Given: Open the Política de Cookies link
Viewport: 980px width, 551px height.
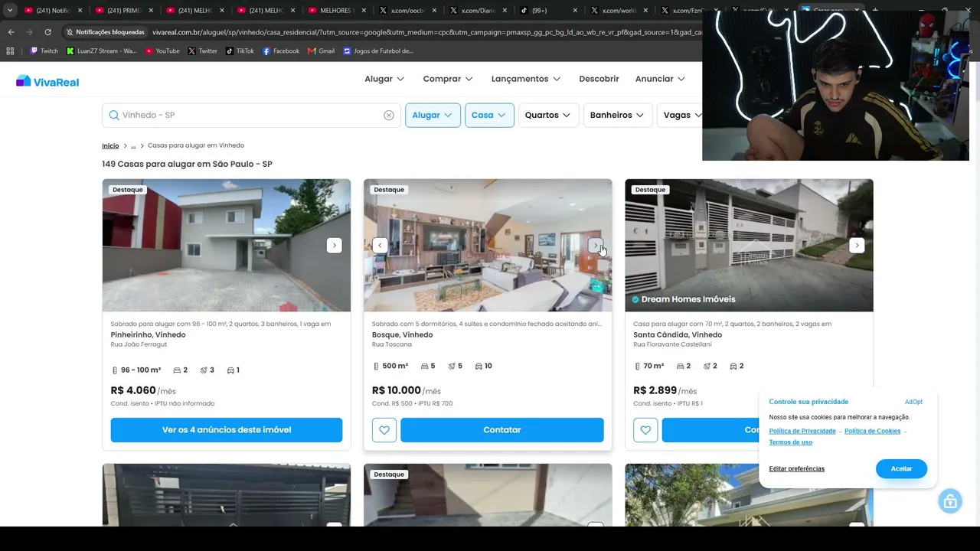Looking at the screenshot, I should point(872,431).
